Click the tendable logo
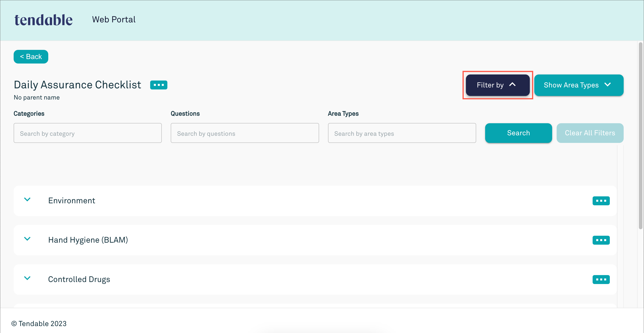 coord(44,20)
